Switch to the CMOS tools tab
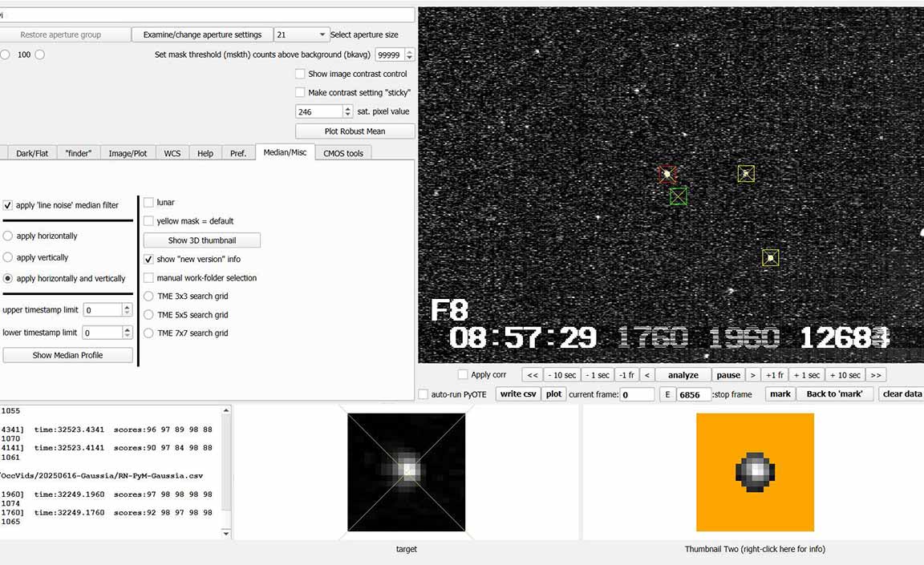The width and height of the screenshot is (924, 565). (343, 153)
